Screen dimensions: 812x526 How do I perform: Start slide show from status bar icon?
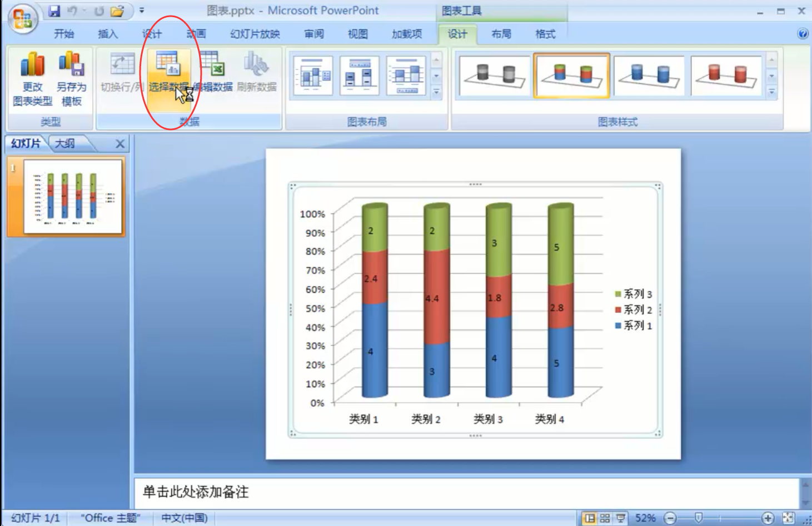click(620, 518)
